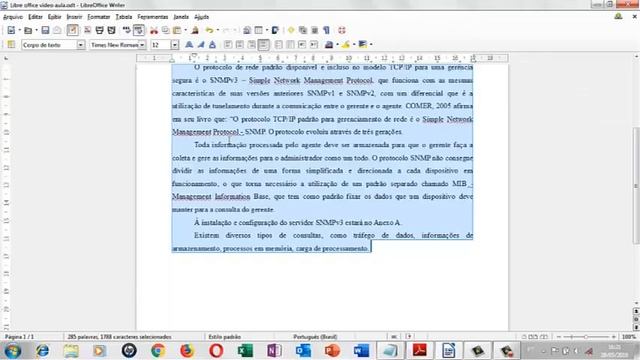The width and height of the screenshot is (640, 360).
Task: Click the vertical scrollbar thumb
Action: pyautogui.click(x=636, y=186)
